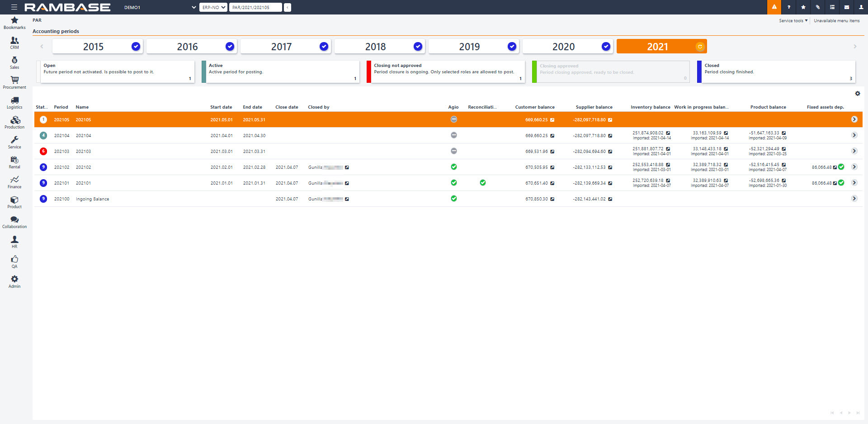Expand the Service tools dropdown
This screenshot has height=424, width=868.
(793, 21)
